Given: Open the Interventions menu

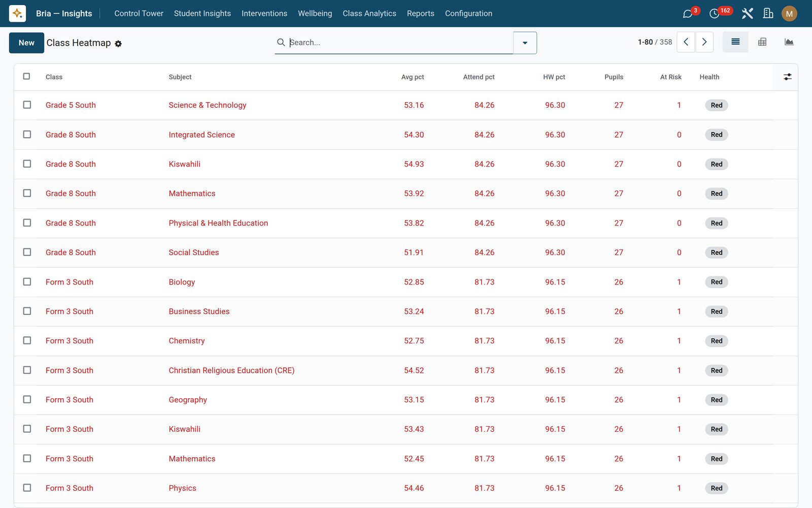Looking at the screenshot, I should click(264, 14).
